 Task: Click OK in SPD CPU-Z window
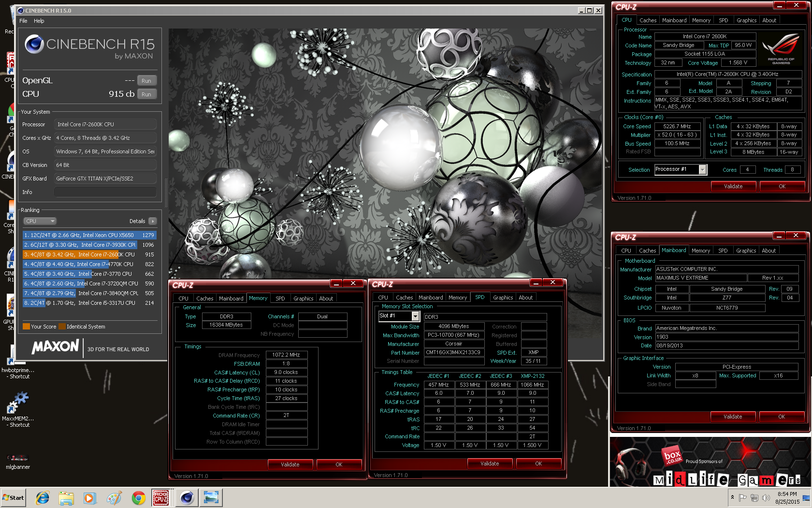point(538,463)
